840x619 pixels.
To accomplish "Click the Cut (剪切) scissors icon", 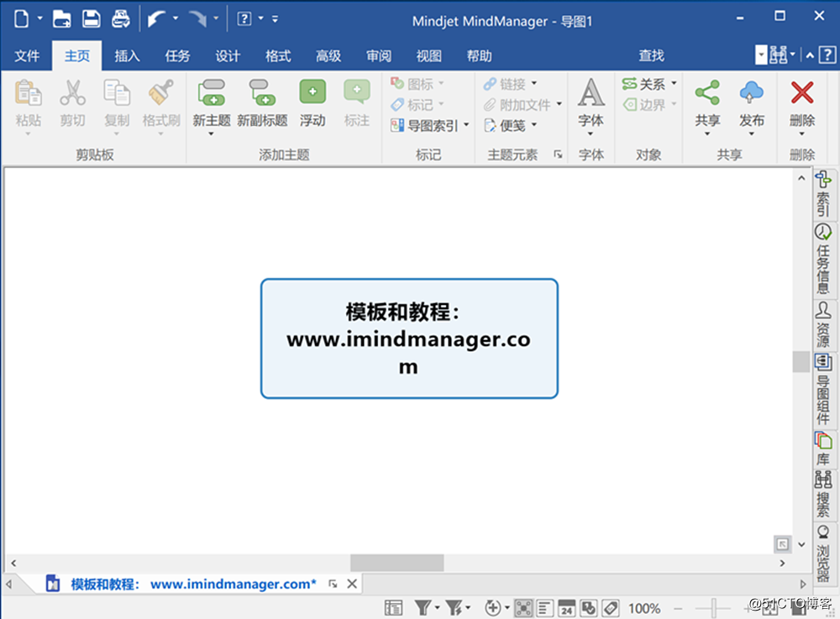I will (x=72, y=93).
